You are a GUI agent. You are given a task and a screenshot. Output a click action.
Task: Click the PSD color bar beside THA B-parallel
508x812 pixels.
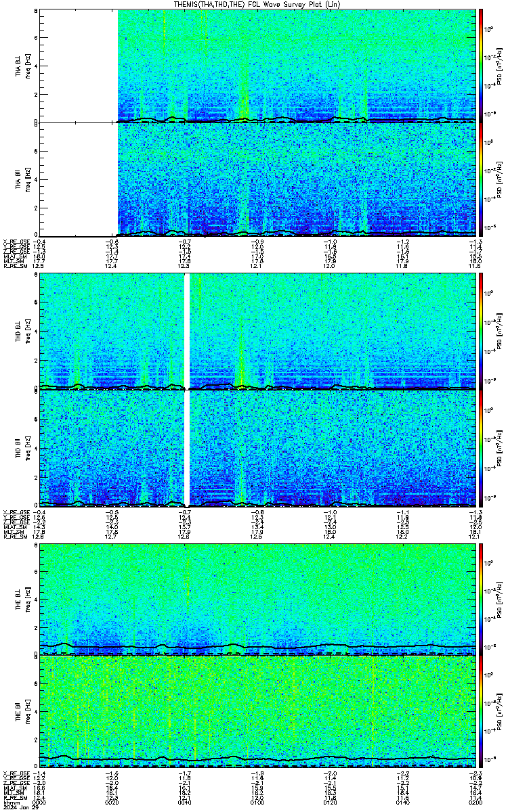(481, 179)
